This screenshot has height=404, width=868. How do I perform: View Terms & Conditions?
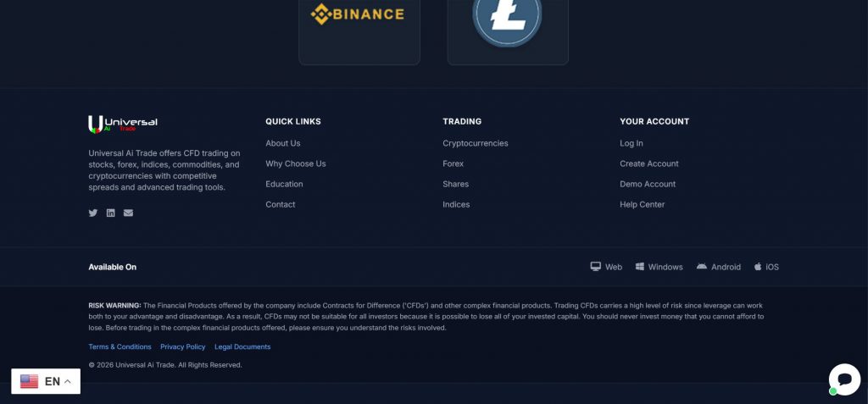tap(120, 346)
